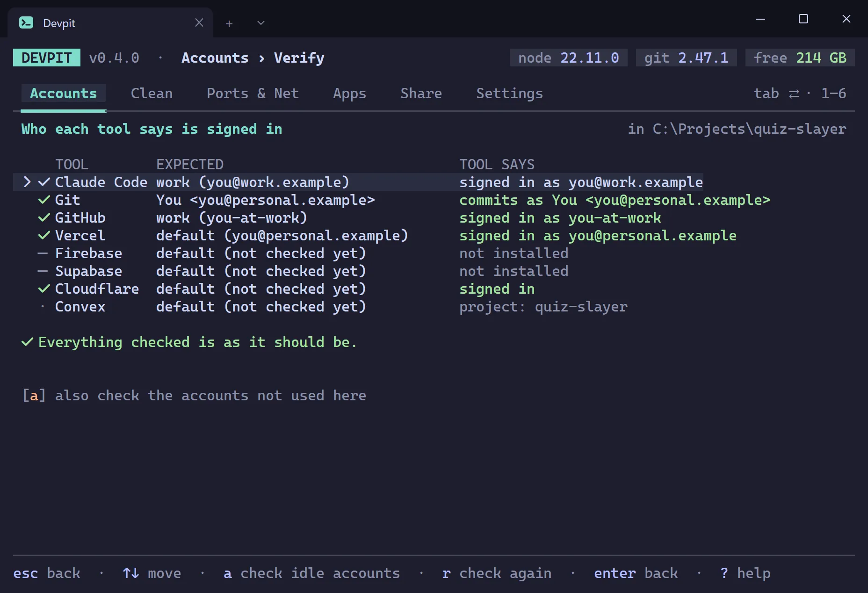Screen dimensions: 868x593
Task: Click the row selector arrow beside Claude Code
Action: coord(27,182)
